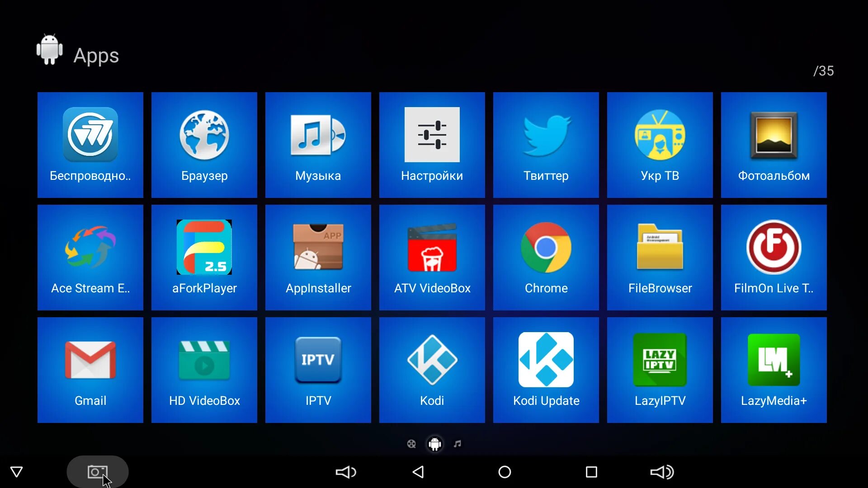
Task: Open Kodi Update app
Action: tap(546, 370)
